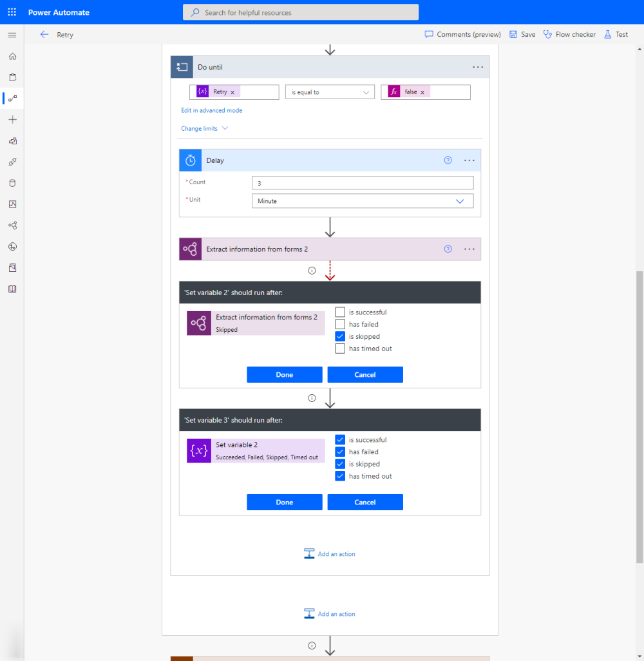Click Add an action inside Do until
644x661 pixels.
click(330, 554)
